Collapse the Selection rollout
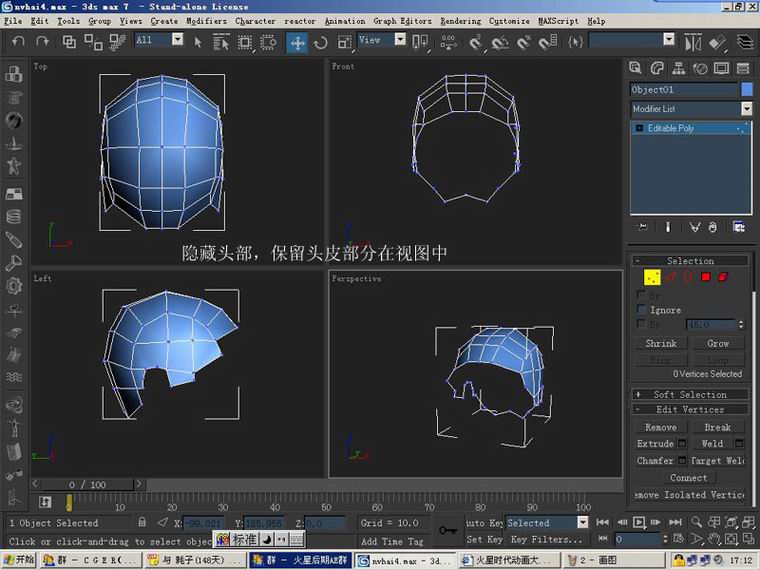760x570 pixels. pyautogui.click(x=690, y=261)
